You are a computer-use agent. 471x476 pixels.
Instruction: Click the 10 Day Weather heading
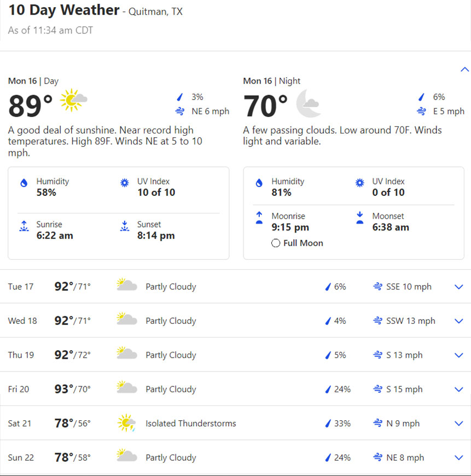tap(63, 10)
